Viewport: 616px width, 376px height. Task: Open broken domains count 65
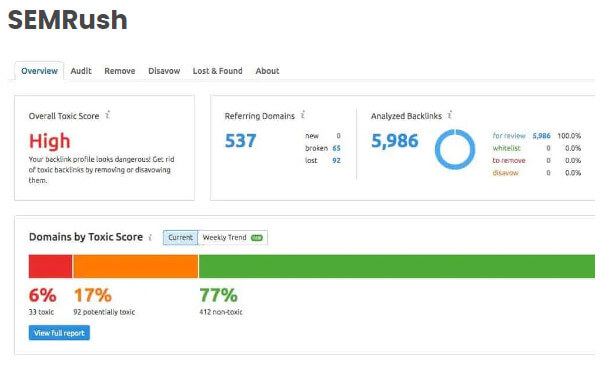pos(336,148)
